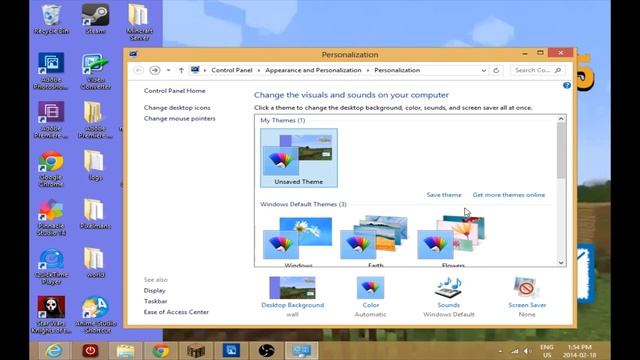
Task: Click Get more themes online link
Action: point(509,195)
